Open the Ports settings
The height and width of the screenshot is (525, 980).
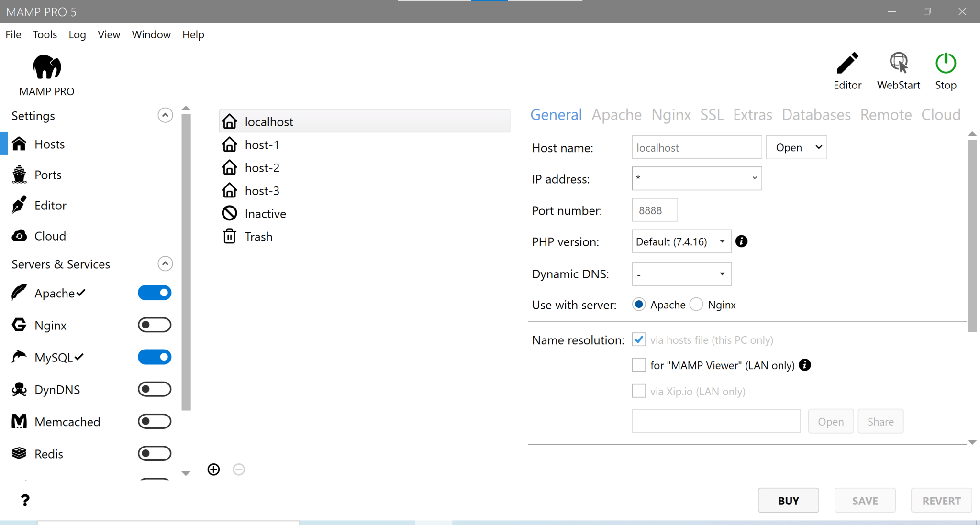pos(48,175)
